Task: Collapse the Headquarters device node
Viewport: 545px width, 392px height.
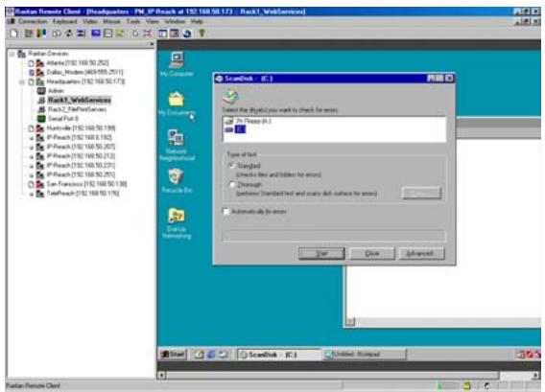Action: (x=21, y=81)
